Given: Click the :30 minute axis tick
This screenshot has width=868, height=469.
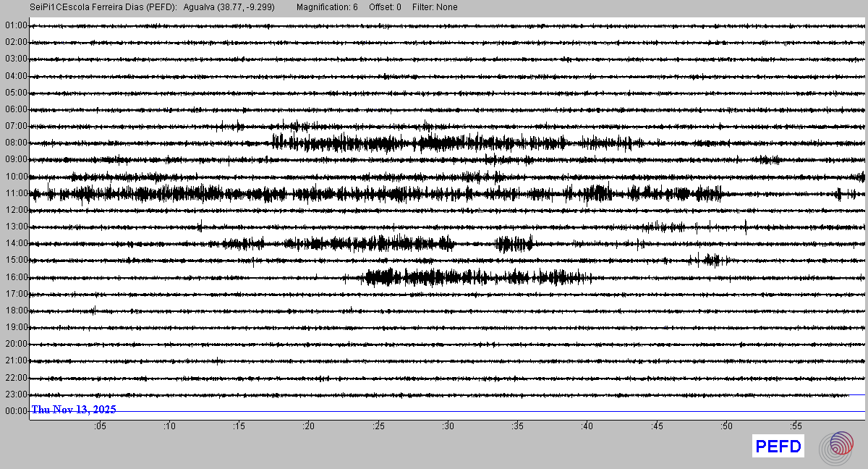Looking at the screenshot, I should coord(448,426).
